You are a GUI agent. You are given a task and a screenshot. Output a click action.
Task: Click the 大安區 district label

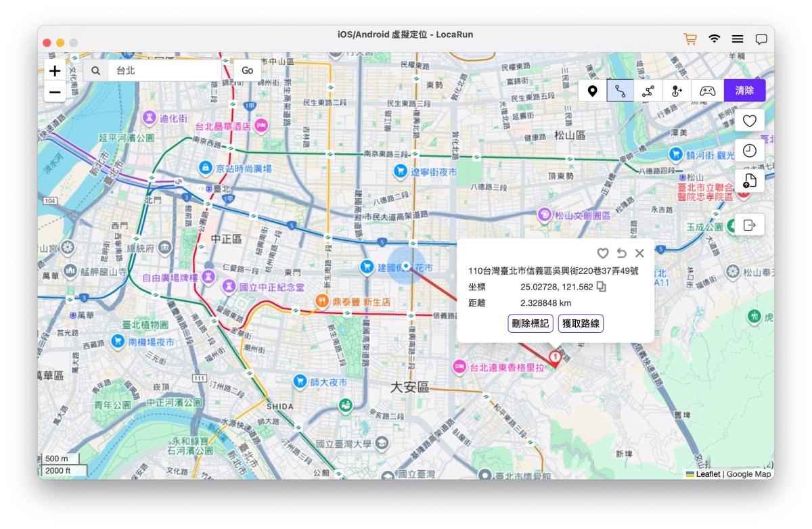(x=410, y=387)
